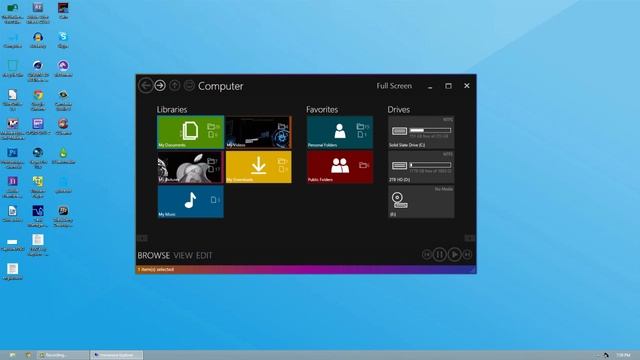
Task: Skip to next track in player controls
Action: [467, 255]
